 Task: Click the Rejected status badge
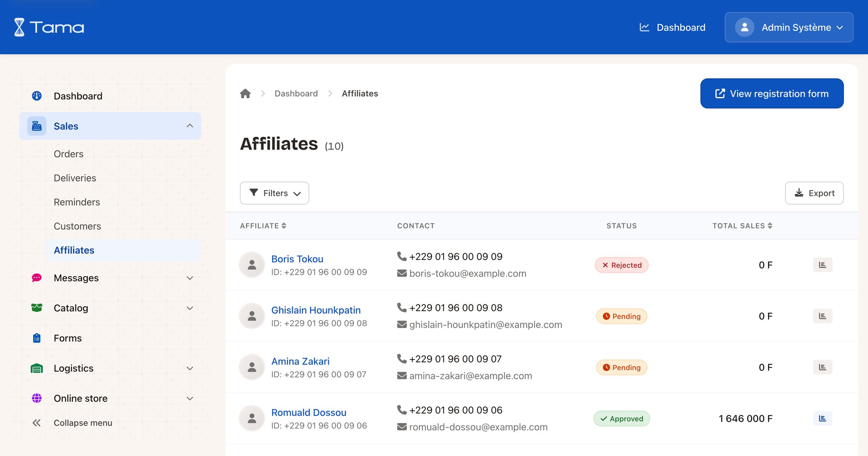pyautogui.click(x=621, y=265)
